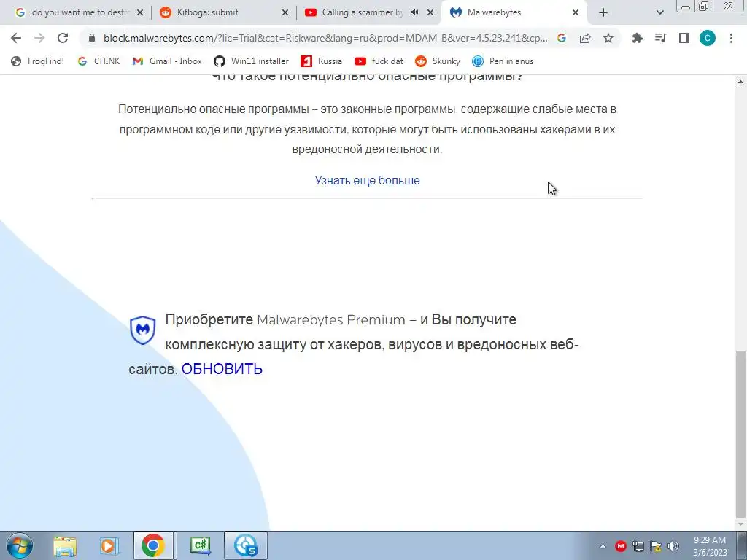The height and width of the screenshot is (560, 747).
Task: Open the Chrome three-dot menu
Action: (x=731, y=38)
